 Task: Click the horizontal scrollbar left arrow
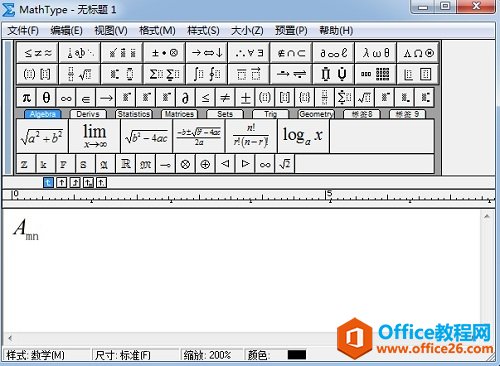[x=10, y=338]
